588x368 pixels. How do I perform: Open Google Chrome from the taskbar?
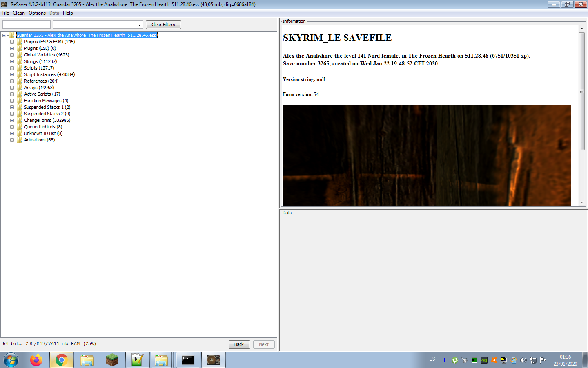tap(62, 360)
